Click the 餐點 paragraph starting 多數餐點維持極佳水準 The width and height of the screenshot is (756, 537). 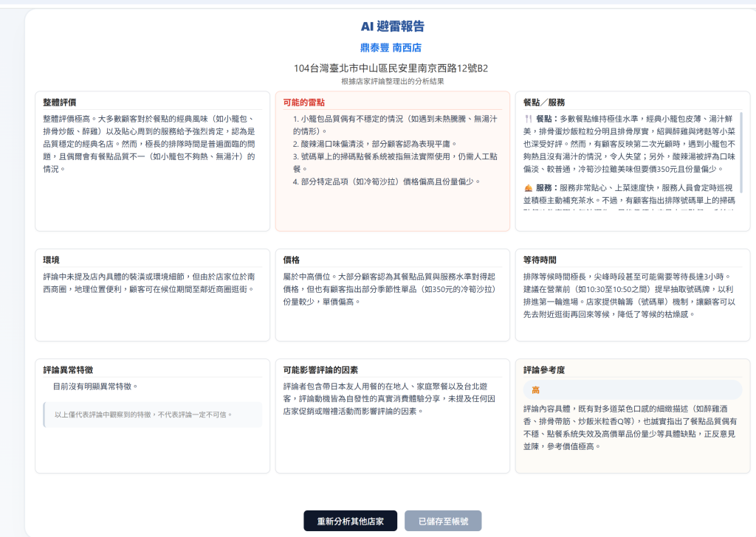(x=629, y=144)
